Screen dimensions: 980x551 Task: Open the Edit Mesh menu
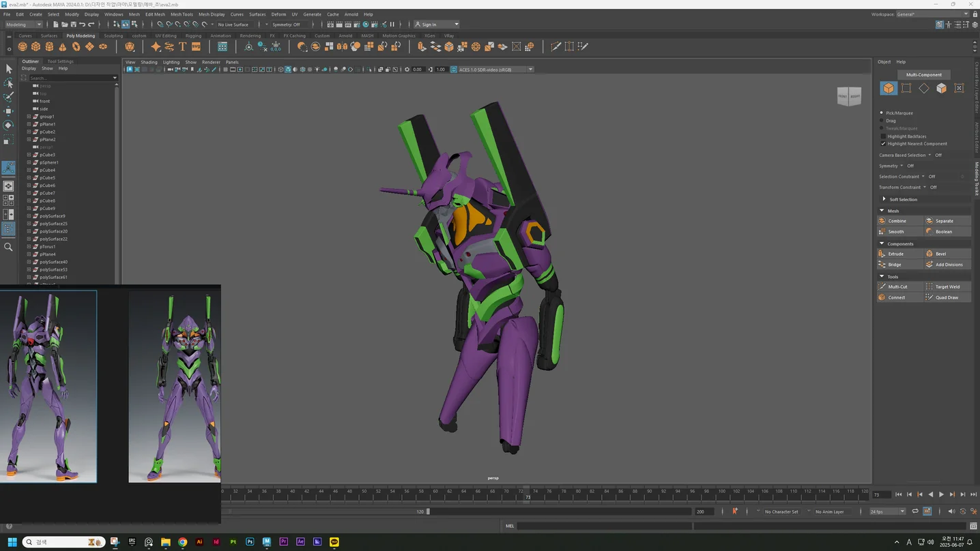[155, 14]
